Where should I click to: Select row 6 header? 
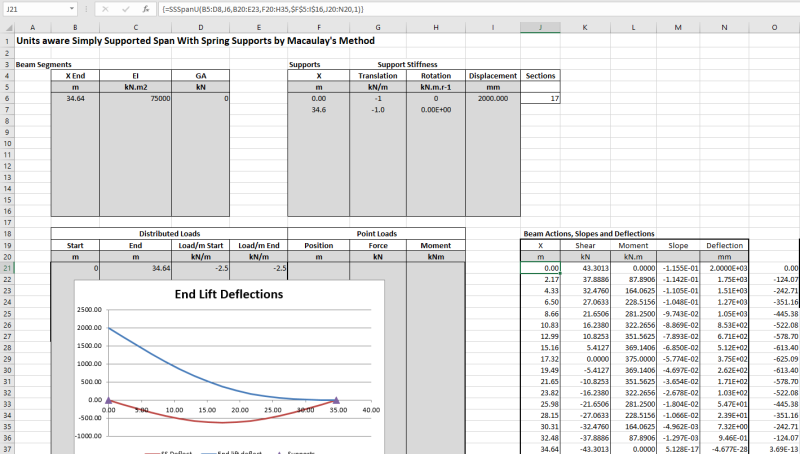pos(8,98)
